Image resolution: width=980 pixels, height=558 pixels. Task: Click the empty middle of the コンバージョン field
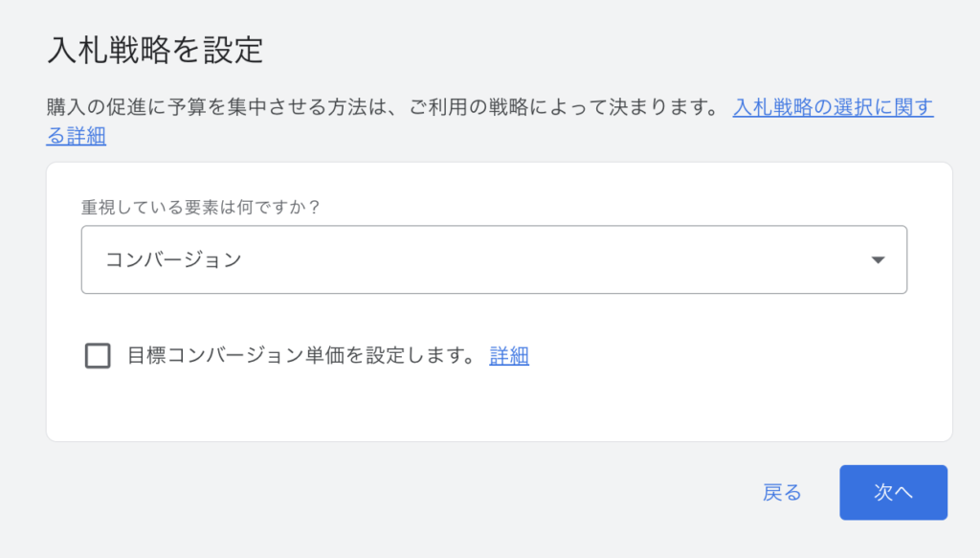pyautogui.click(x=526, y=259)
